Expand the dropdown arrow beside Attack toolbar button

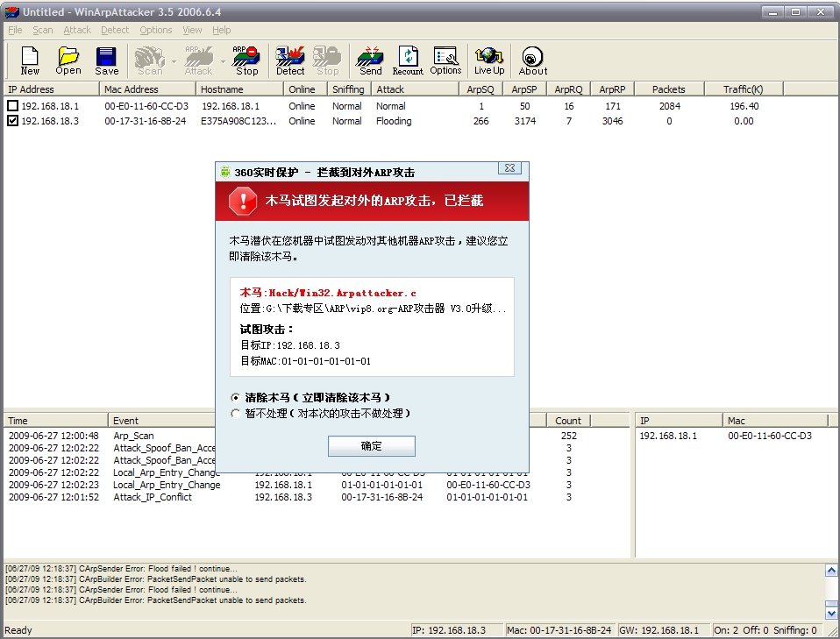coord(223,61)
